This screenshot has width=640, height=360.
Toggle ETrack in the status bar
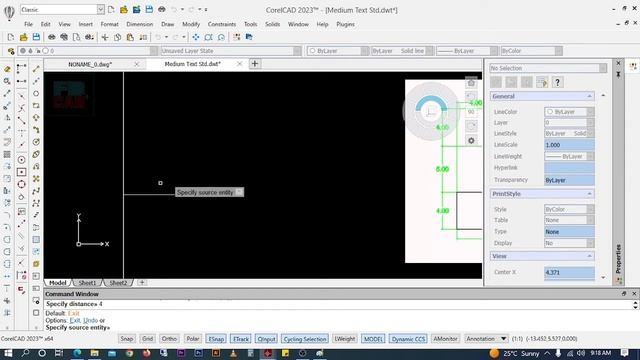click(x=240, y=339)
